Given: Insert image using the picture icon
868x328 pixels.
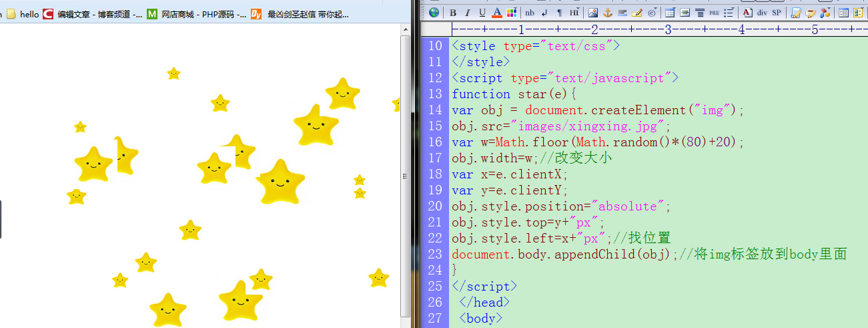Looking at the screenshot, I should (592, 12).
